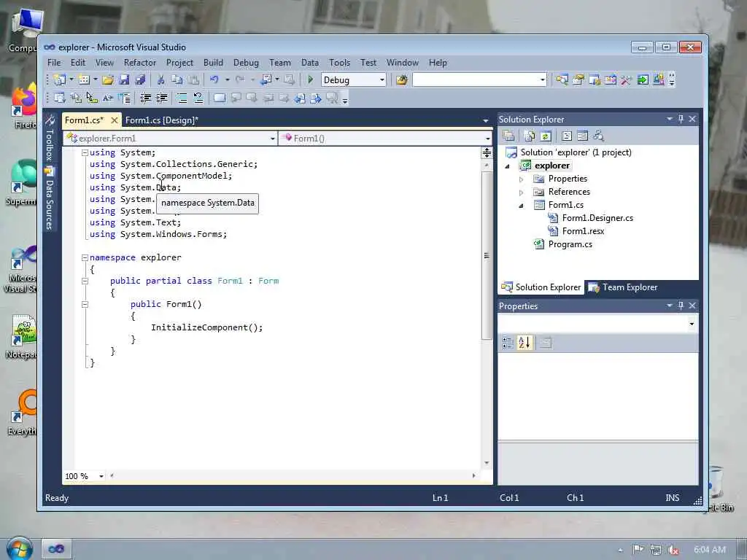This screenshot has height=560, width=747.
Task: Close the Form1.cs* tab
Action: click(x=115, y=120)
